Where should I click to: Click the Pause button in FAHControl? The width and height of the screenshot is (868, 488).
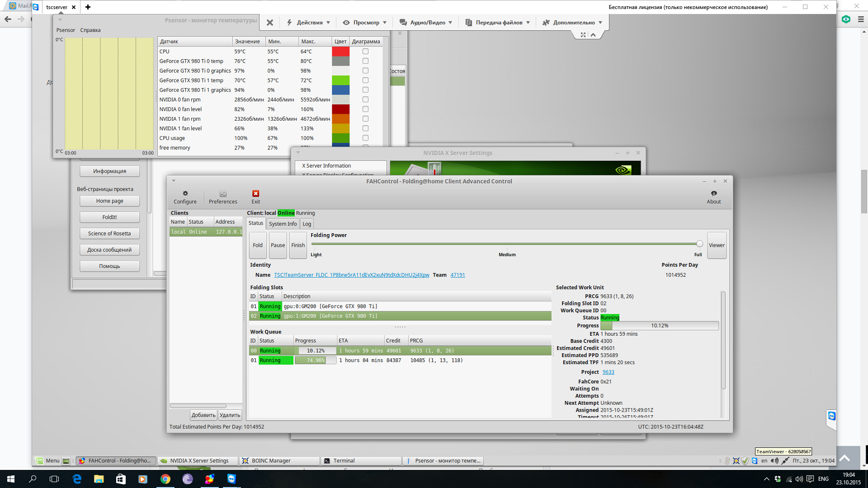tap(278, 245)
